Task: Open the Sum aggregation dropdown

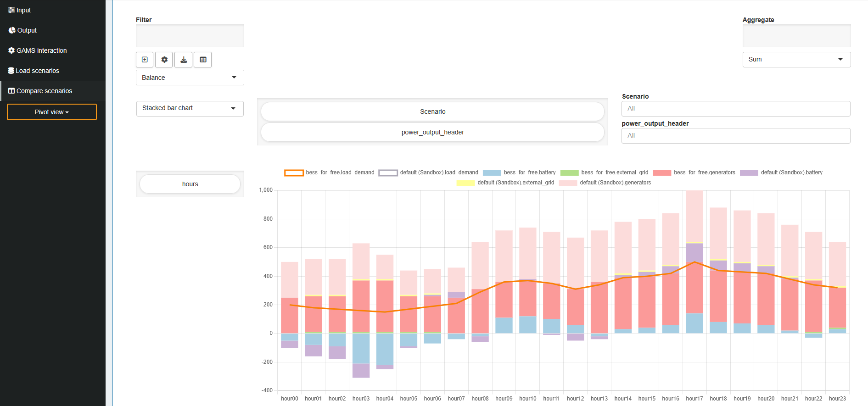Action: [796, 60]
